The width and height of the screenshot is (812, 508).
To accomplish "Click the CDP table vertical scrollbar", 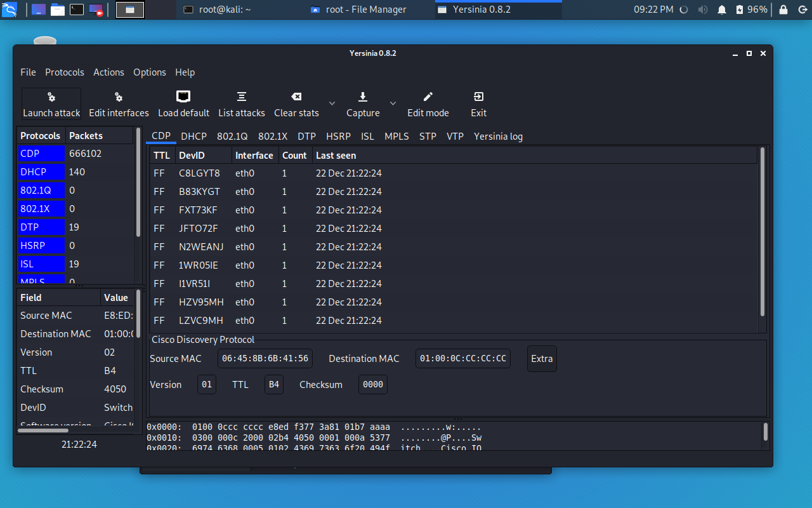I will [x=762, y=232].
